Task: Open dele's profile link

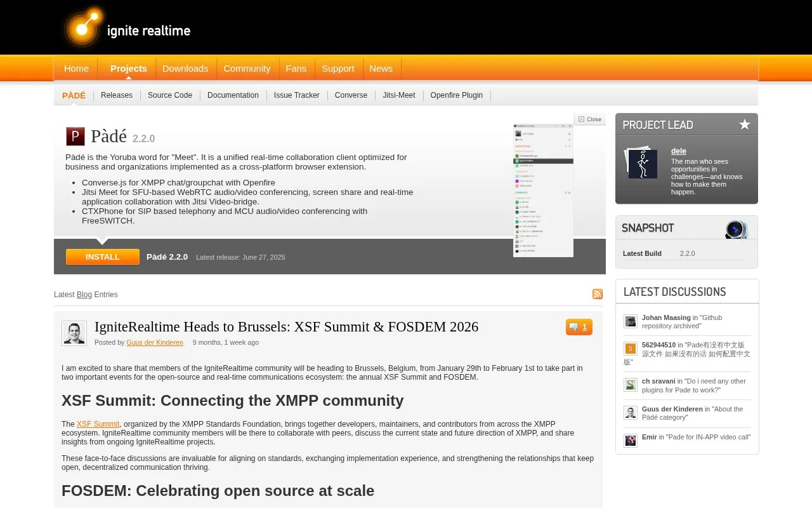Action: tap(679, 151)
